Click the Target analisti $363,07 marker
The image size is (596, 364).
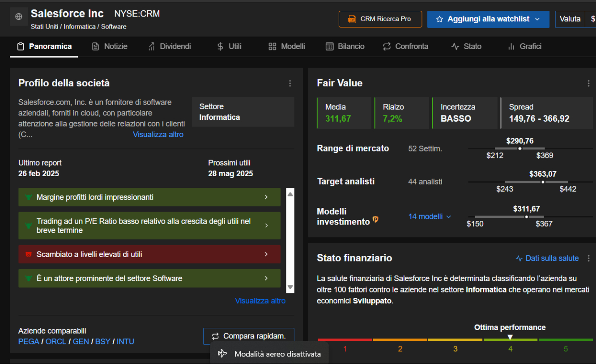coord(543,182)
